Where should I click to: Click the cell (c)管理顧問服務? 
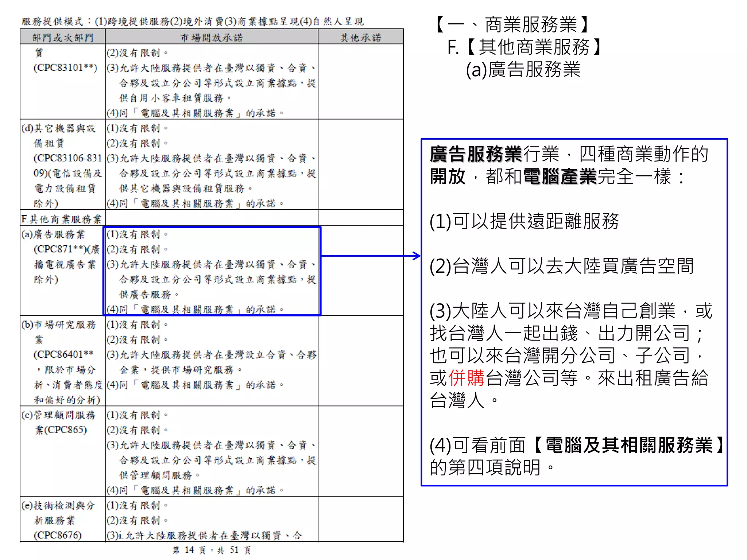tap(58, 415)
